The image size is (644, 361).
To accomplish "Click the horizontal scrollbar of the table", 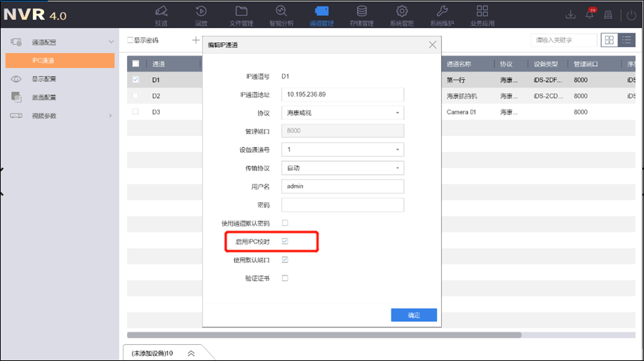I will pyautogui.click(x=324, y=335).
